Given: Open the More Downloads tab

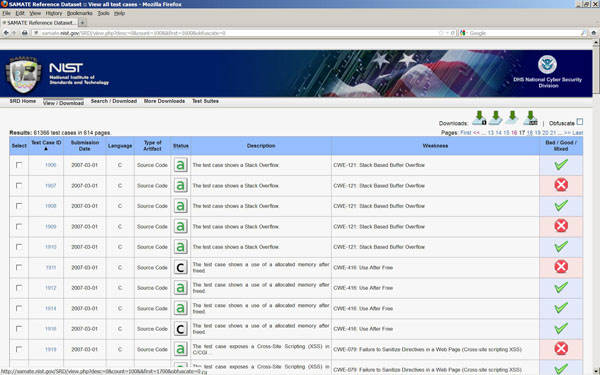Looking at the screenshot, I should pos(164,101).
